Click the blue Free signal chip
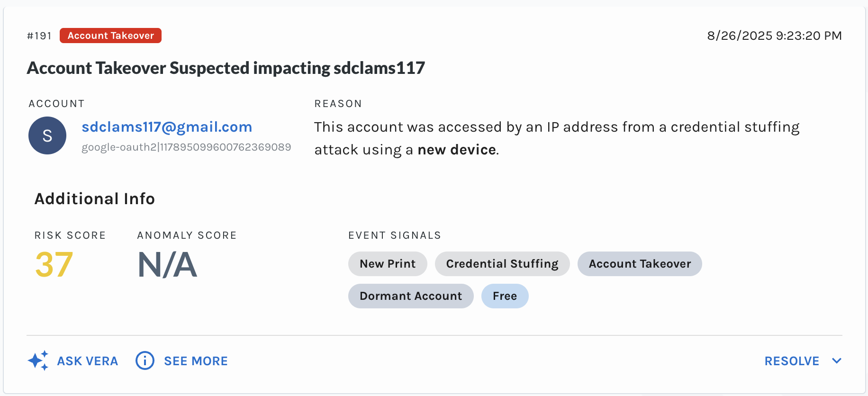The width and height of the screenshot is (868, 396). (x=505, y=296)
